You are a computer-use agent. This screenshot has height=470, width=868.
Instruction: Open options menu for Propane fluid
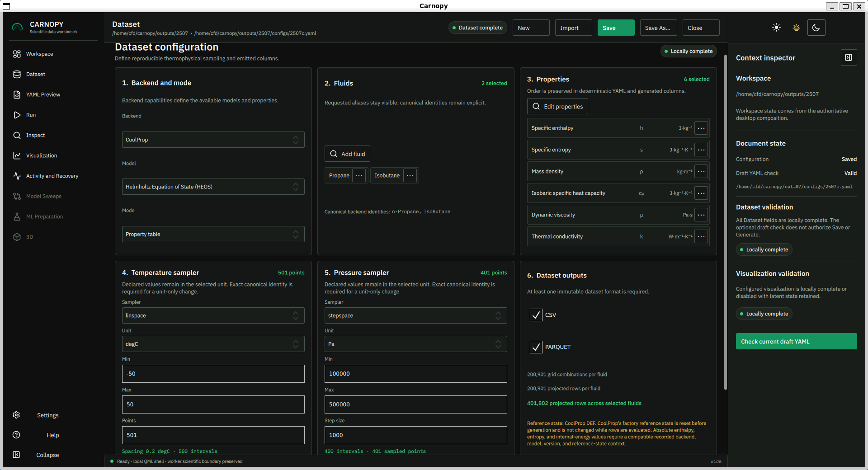pos(359,175)
